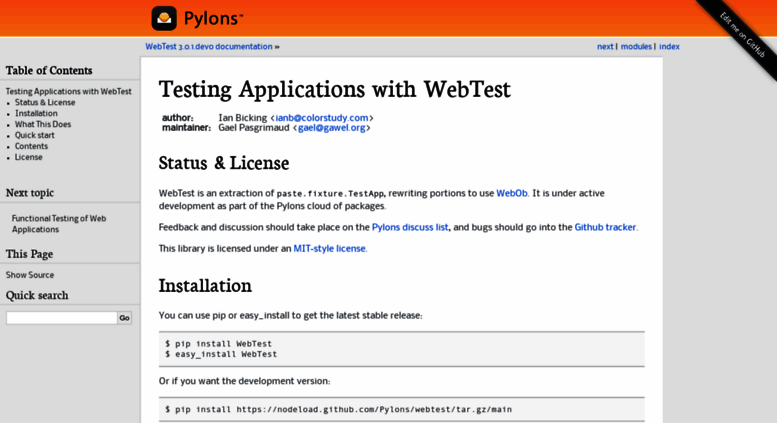Click the paste.fixture.TestApp code text
Image resolution: width=777 pixels, height=423 pixels.
tap(330, 194)
